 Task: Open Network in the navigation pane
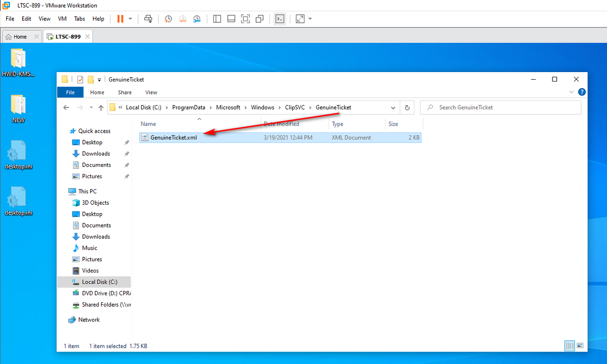[89, 319]
